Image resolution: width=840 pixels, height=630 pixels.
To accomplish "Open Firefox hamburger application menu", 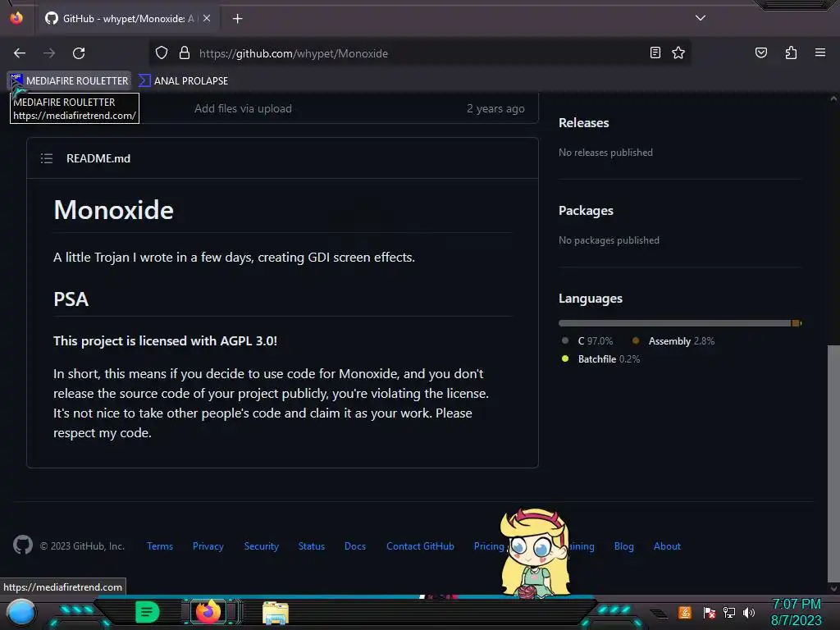I will click(820, 52).
